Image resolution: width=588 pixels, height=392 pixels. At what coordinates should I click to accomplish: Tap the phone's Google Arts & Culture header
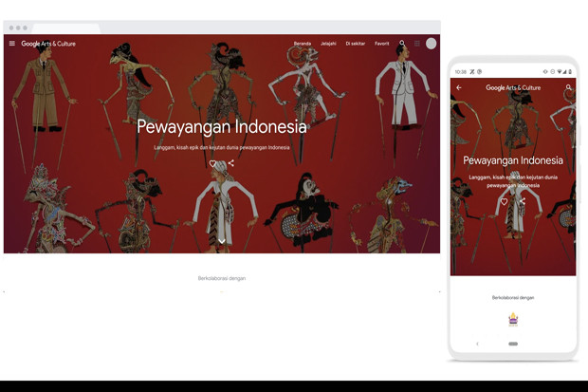[x=513, y=87]
